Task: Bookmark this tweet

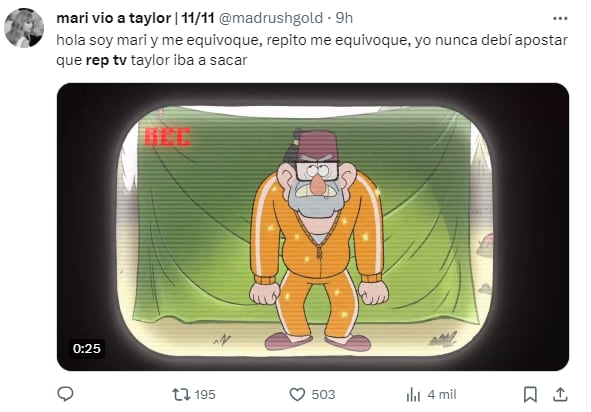Action: pos(530,395)
